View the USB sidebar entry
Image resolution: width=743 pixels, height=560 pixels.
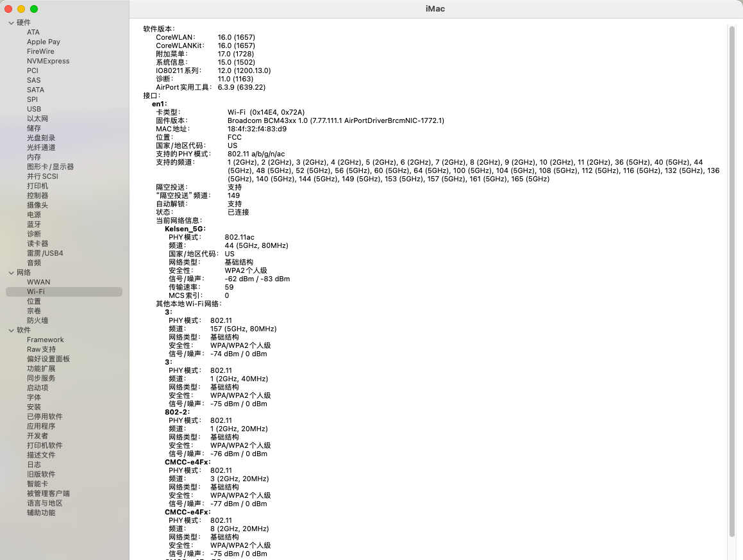(x=34, y=109)
